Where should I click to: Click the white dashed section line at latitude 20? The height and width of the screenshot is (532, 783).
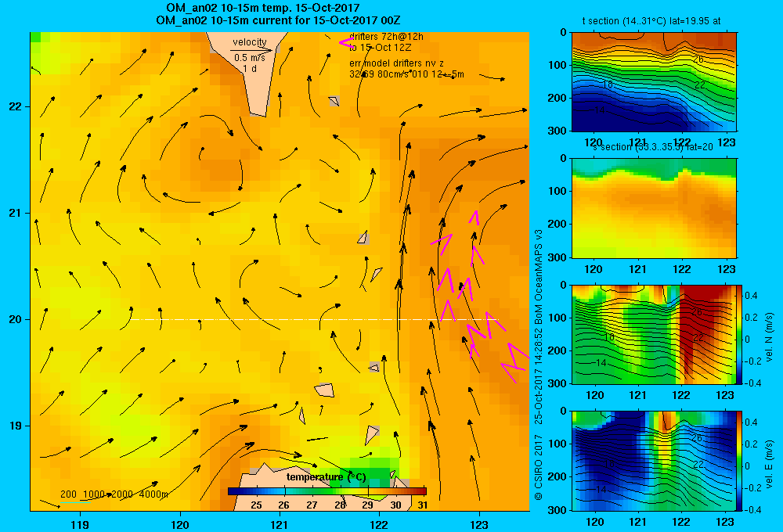point(315,319)
